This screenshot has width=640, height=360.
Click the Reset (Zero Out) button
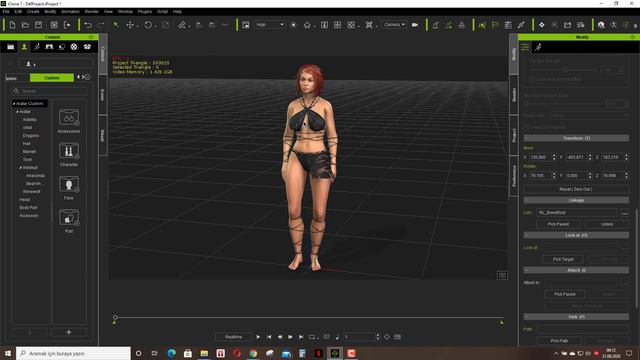(x=576, y=189)
